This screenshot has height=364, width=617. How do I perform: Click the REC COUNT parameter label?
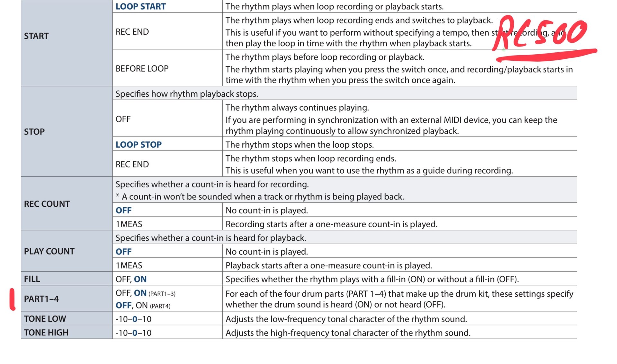point(47,204)
